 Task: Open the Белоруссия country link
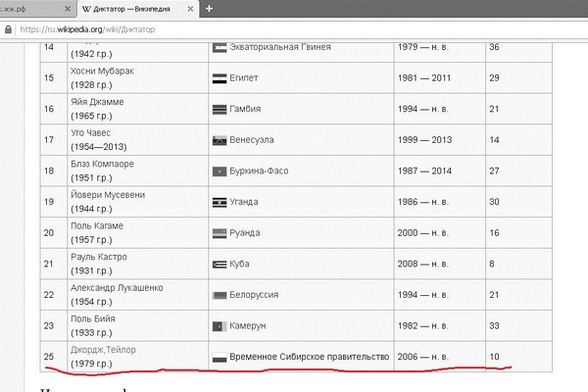pyautogui.click(x=254, y=295)
